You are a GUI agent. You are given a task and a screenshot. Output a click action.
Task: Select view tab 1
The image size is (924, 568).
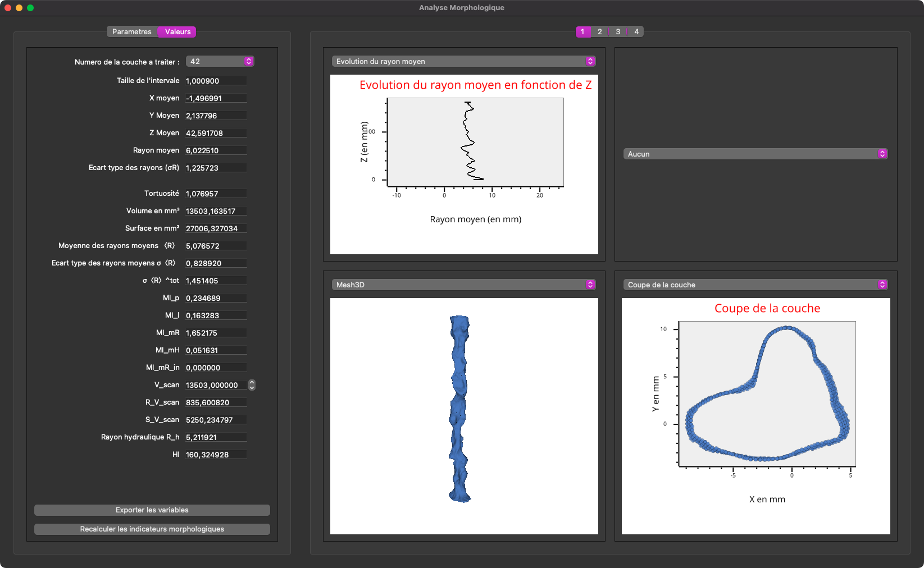pos(582,32)
